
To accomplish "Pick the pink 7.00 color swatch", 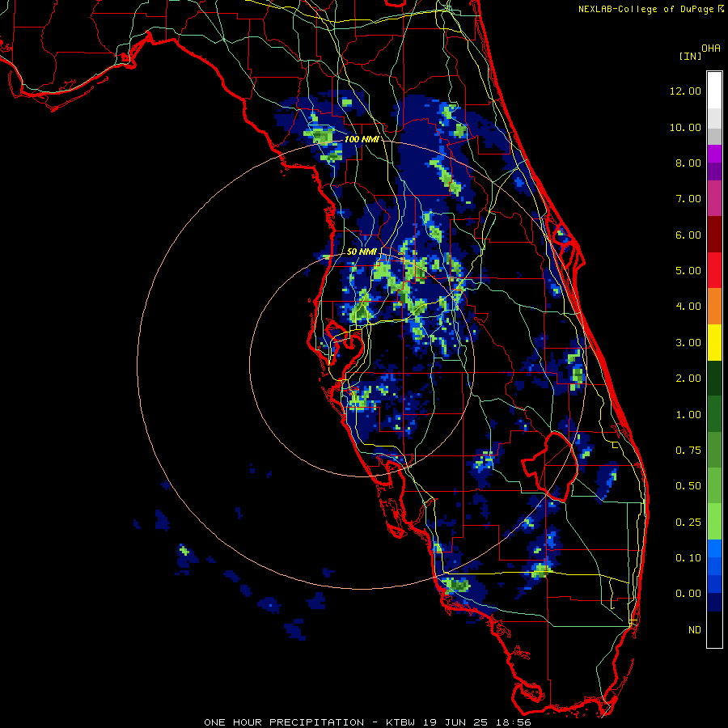I will point(714,199).
